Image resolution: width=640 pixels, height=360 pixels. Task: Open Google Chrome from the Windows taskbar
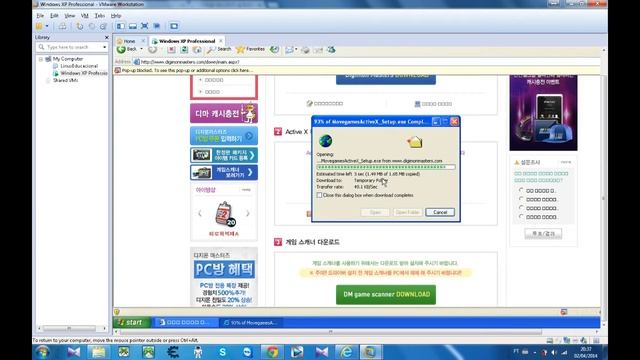pos(273,352)
